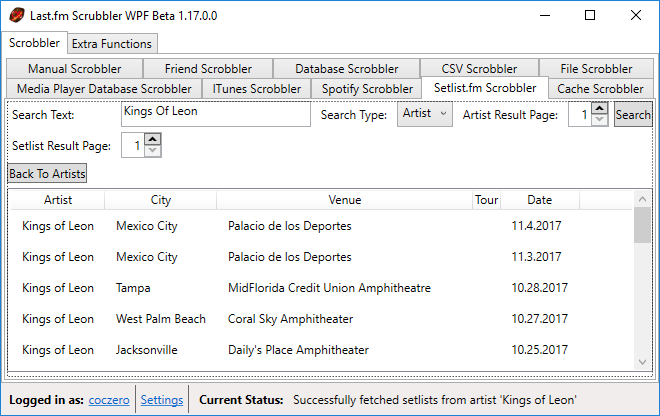
Task: Click the setlist list scrollbar thumb
Action: 642,225
